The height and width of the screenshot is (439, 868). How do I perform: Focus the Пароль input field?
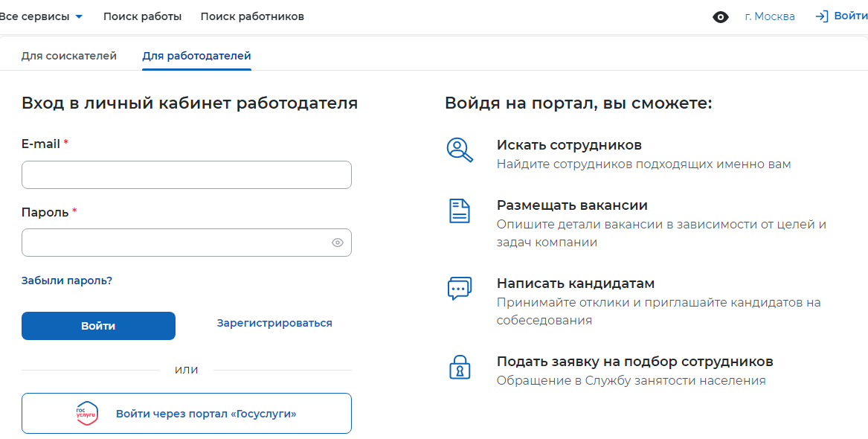(175, 243)
